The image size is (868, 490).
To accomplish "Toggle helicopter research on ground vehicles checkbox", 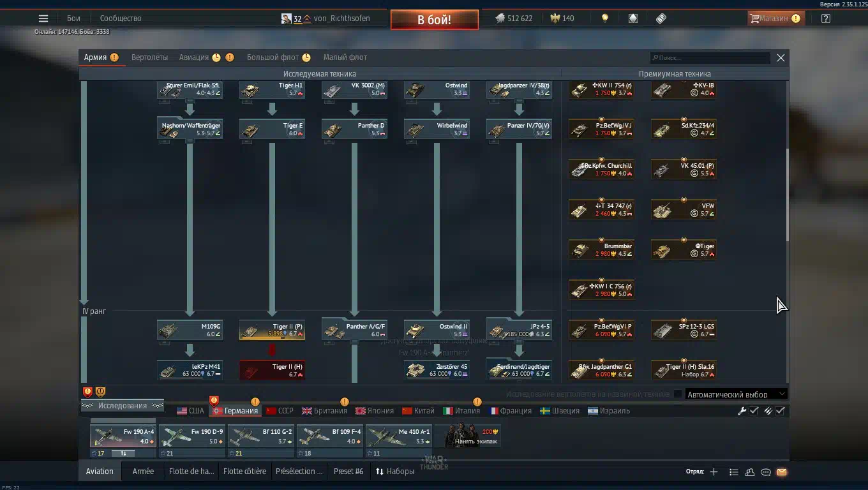I will pos(678,394).
